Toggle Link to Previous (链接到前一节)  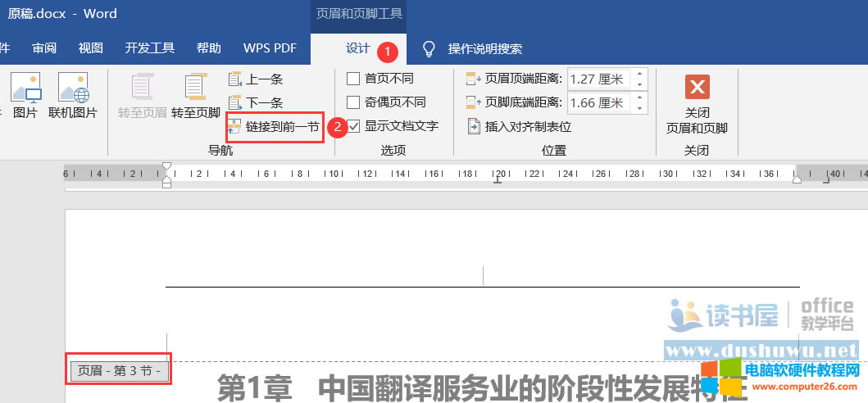[274, 127]
